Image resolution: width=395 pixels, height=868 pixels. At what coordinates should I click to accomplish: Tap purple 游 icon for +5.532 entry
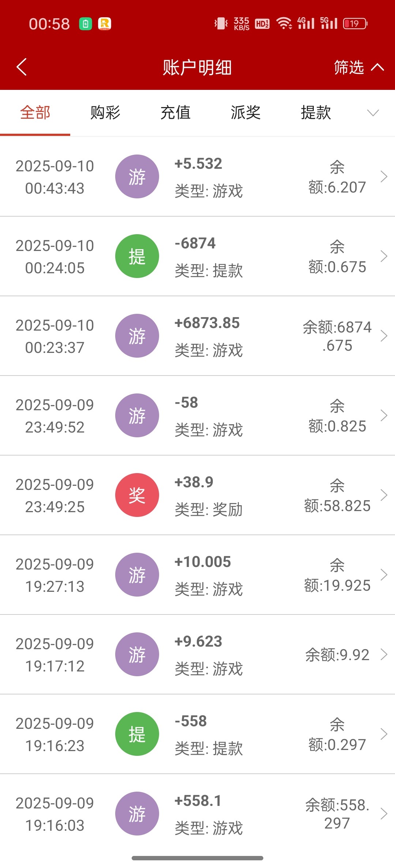(137, 176)
